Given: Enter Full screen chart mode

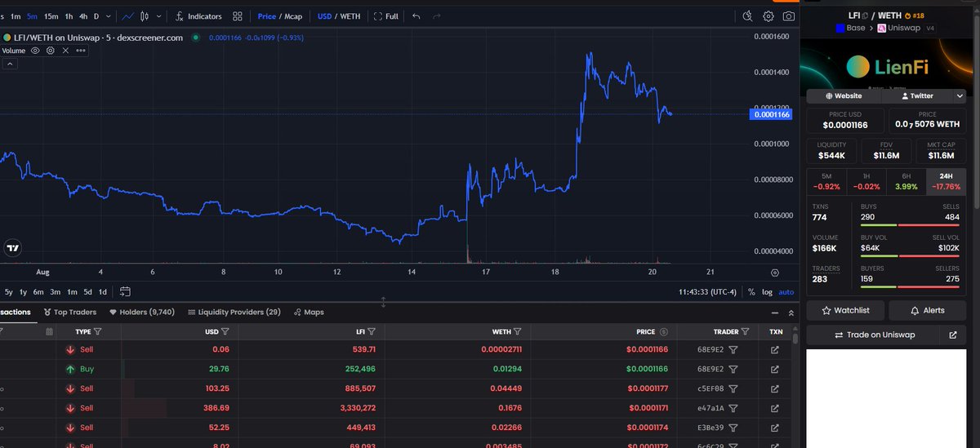Looking at the screenshot, I should pos(386,16).
